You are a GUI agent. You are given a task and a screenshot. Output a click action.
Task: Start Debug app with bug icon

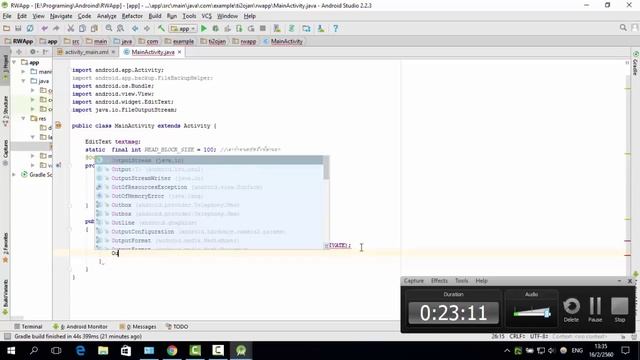point(216,28)
